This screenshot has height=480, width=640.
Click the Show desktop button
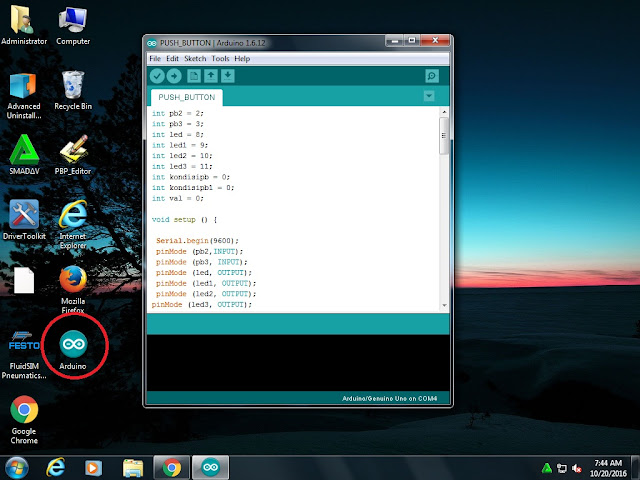[636, 468]
